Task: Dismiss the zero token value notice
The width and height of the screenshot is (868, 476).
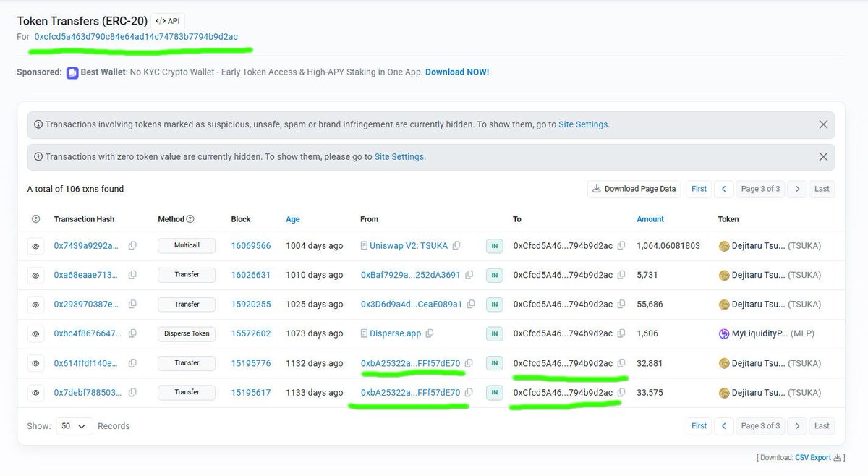Action: [823, 156]
